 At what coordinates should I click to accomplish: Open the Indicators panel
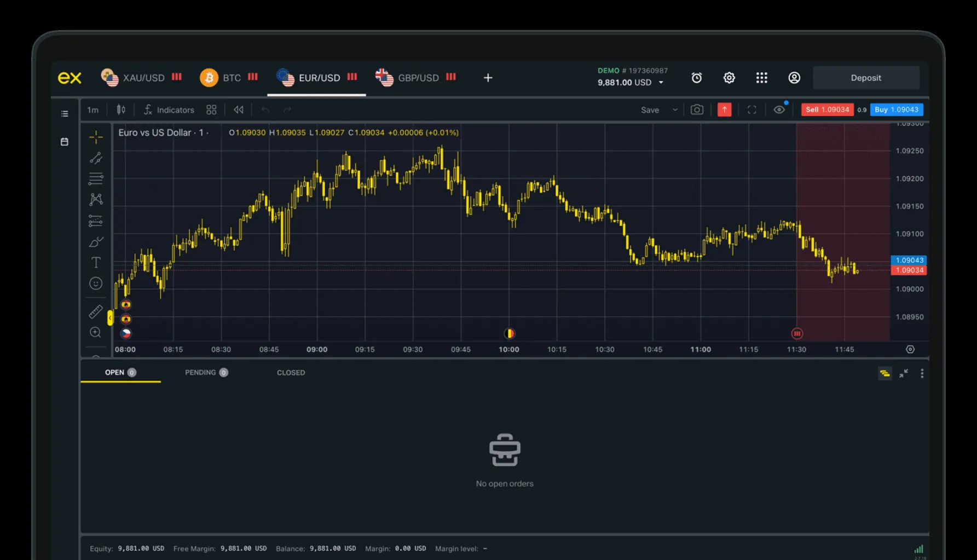pyautogui.click(x=169, y=109)
